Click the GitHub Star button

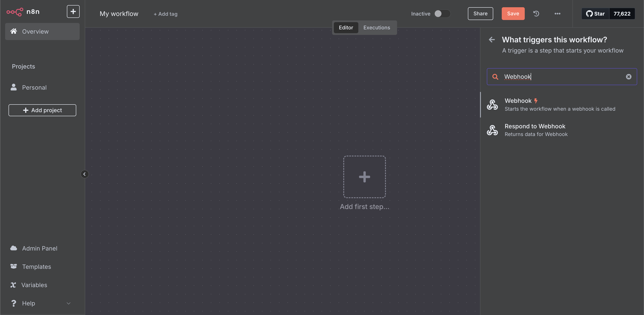click(595, 14)
